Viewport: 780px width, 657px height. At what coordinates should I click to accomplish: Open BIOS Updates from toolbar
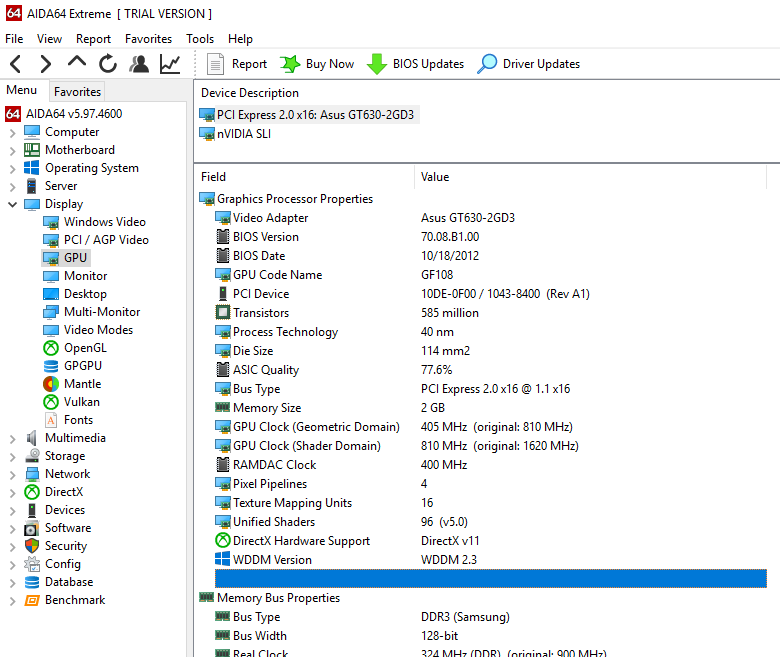(416, 64)
